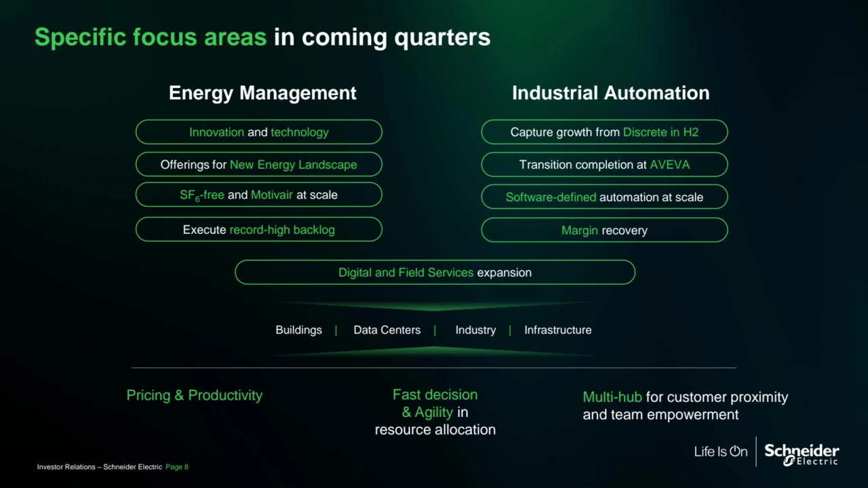The image size is (868, 488).
Task: Click the 'Page 8' footer label
Action: [177, 467]
